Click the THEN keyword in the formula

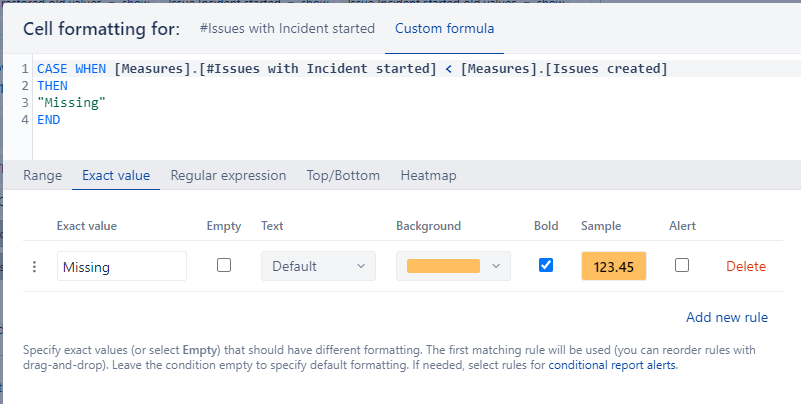point(52,85)
